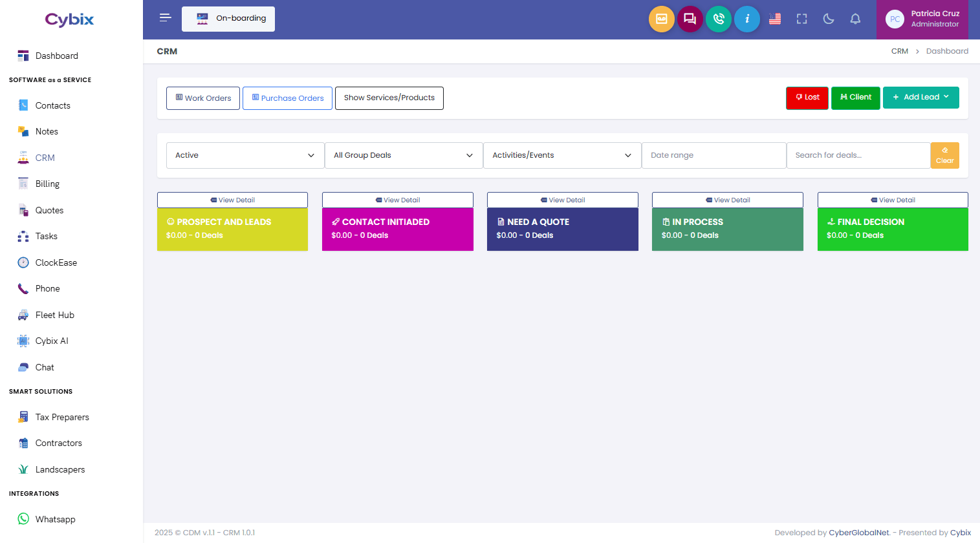Click the Date range field

(x=714, y=155)
